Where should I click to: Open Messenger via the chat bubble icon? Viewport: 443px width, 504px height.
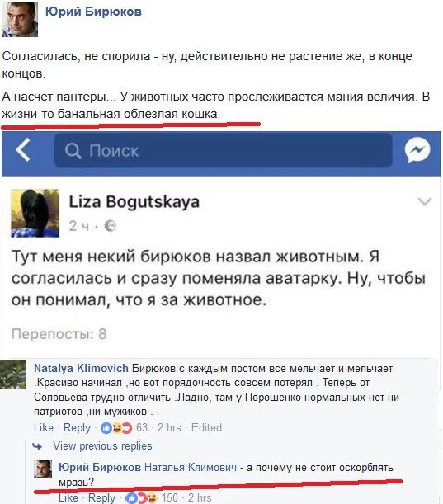[x=417, y=150]
